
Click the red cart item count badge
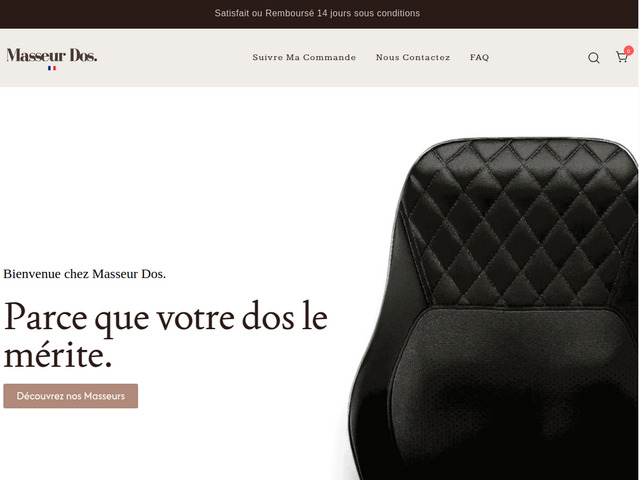point(629,51)
